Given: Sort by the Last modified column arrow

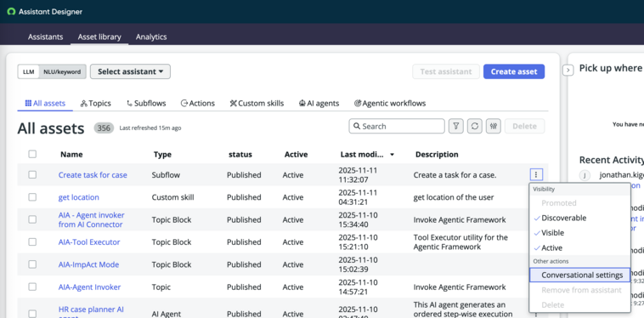Looking at the screenshot, I should tap(393, 155).
